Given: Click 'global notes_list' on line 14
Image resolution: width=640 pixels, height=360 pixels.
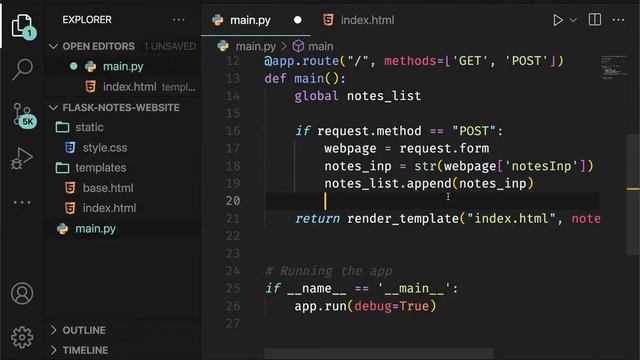Looking at the screenshot, I should (x=358, y=96).
